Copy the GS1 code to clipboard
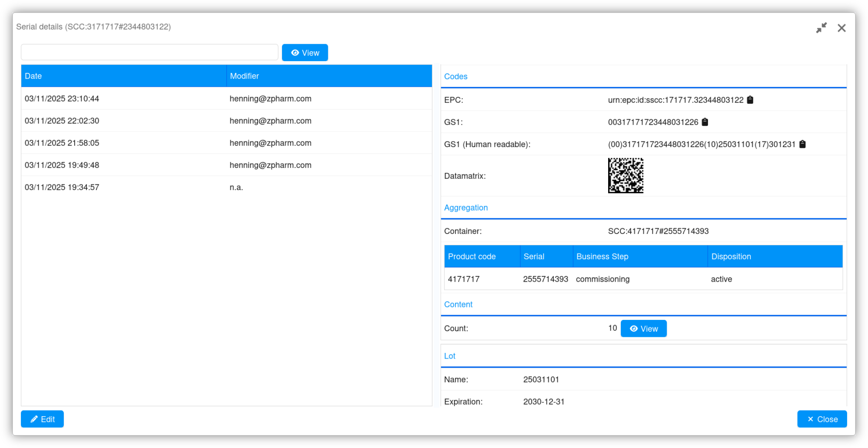Screen dimensions: 868x448 point(705,122)
